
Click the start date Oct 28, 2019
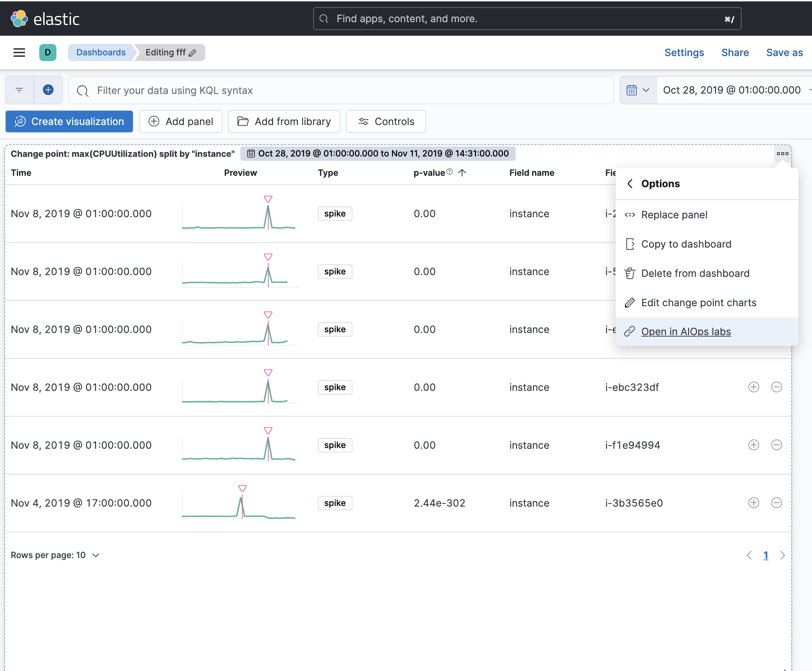point(732,90)
